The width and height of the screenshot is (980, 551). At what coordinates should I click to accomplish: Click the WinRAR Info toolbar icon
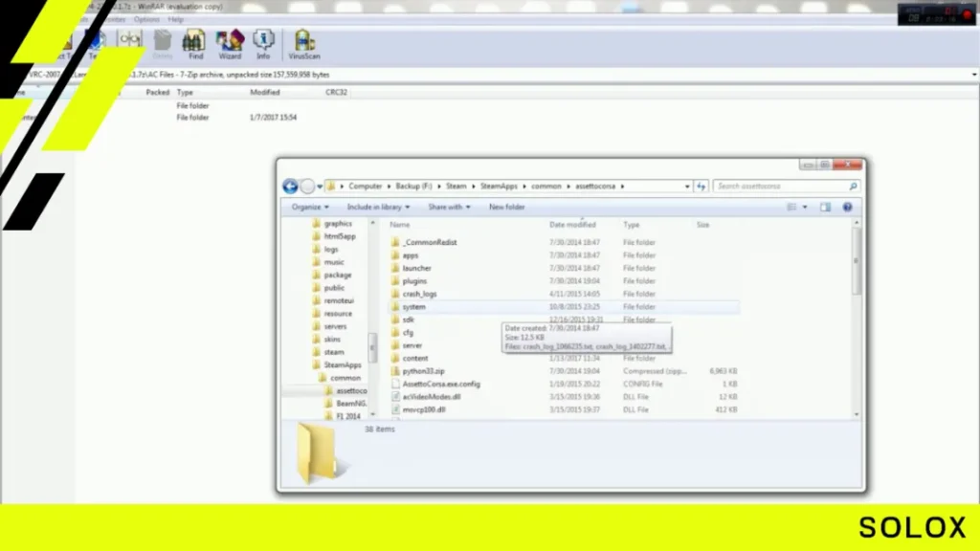263,44
